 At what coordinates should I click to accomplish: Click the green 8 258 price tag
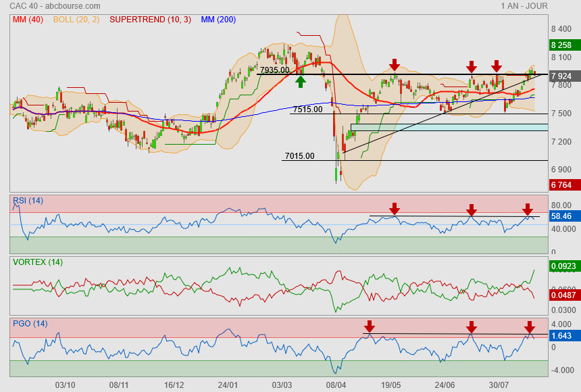point(561,45)
